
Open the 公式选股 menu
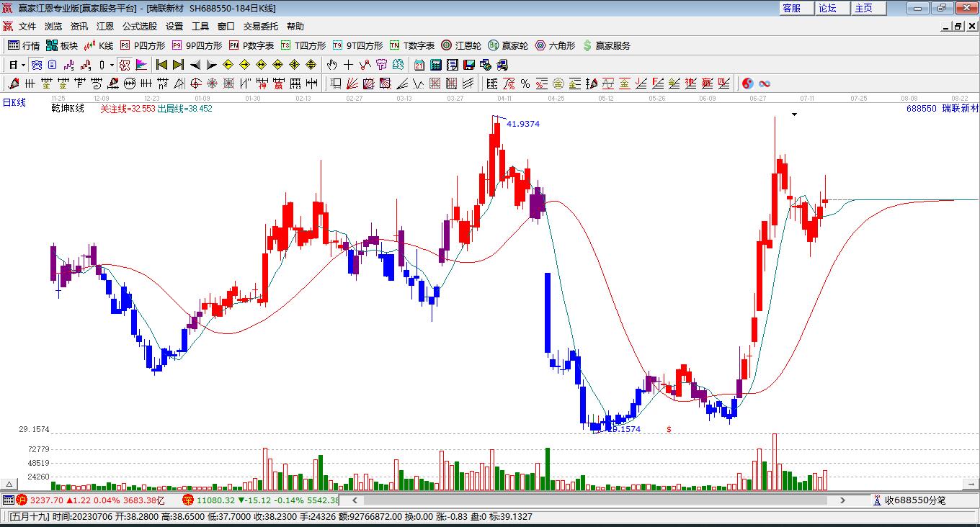(140, 27)
